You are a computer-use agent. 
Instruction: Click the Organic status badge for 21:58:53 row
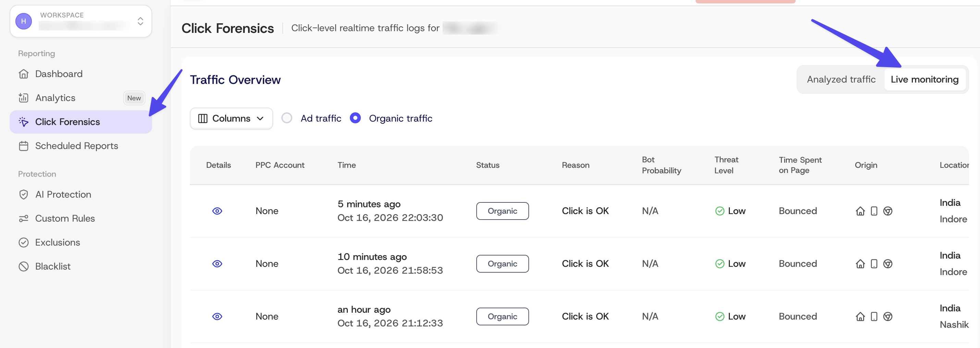pos(502,263)
